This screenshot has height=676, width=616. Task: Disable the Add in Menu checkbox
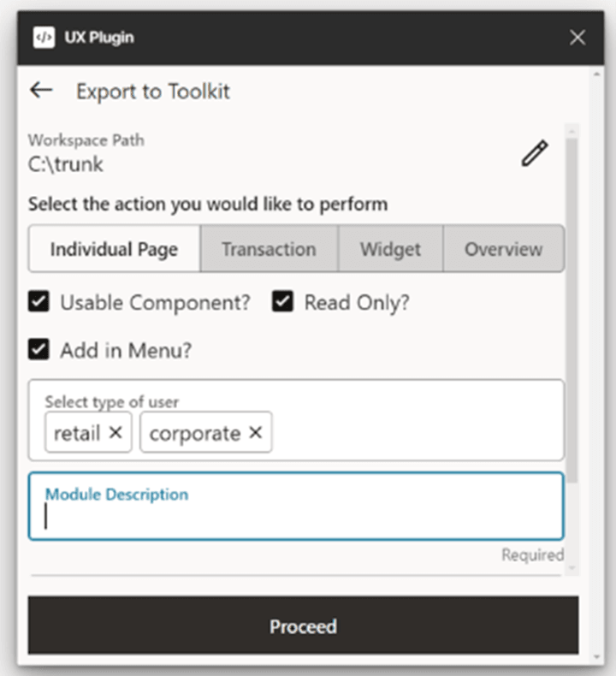(x=38, y=349)
